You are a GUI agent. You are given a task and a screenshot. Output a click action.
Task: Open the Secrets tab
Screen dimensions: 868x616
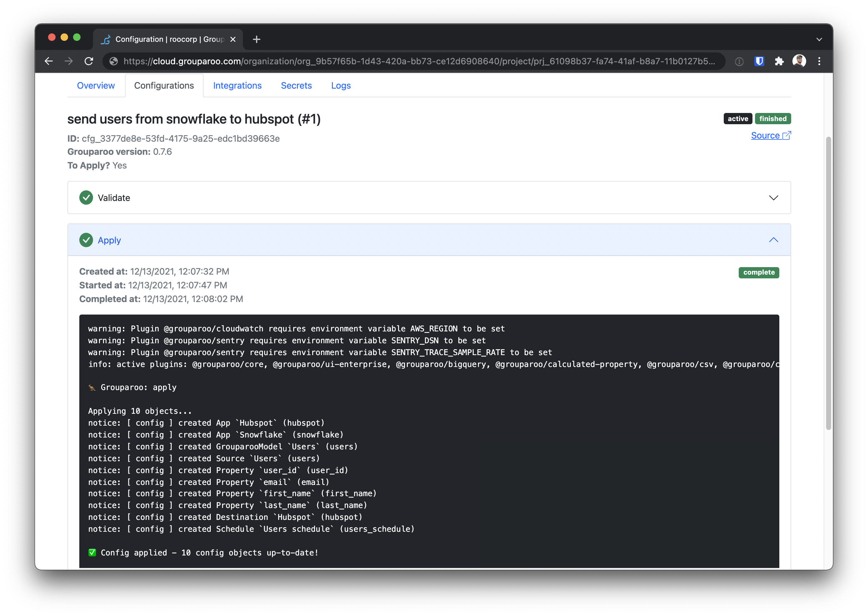296,86
